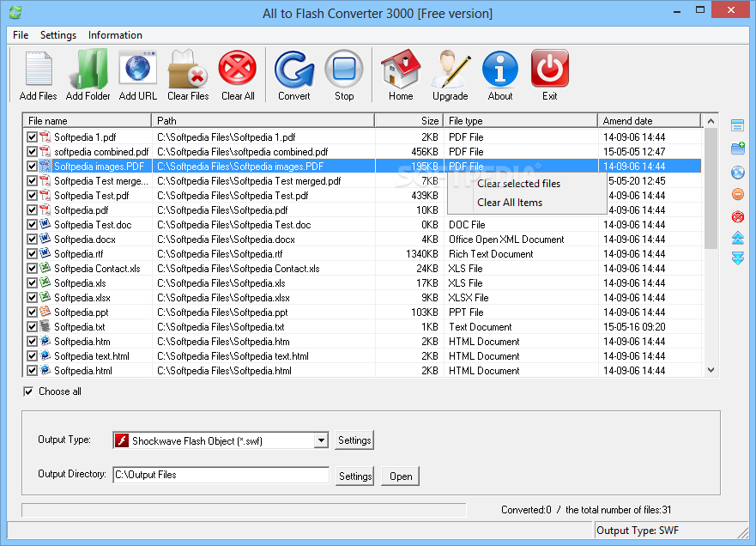The image size is (756, 546).
Task: Open the Add URL tool
Action: (x=138, y=68)
